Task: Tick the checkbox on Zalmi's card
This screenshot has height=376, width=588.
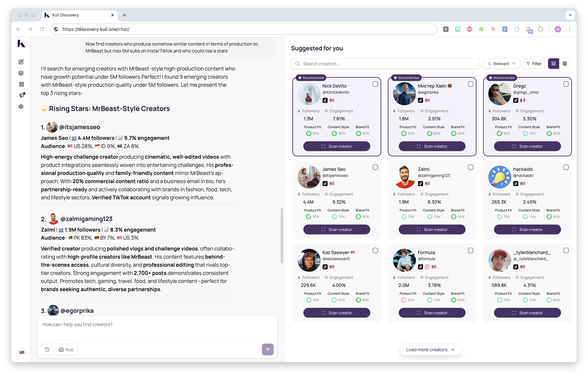Action: click(x=470, y=167)
